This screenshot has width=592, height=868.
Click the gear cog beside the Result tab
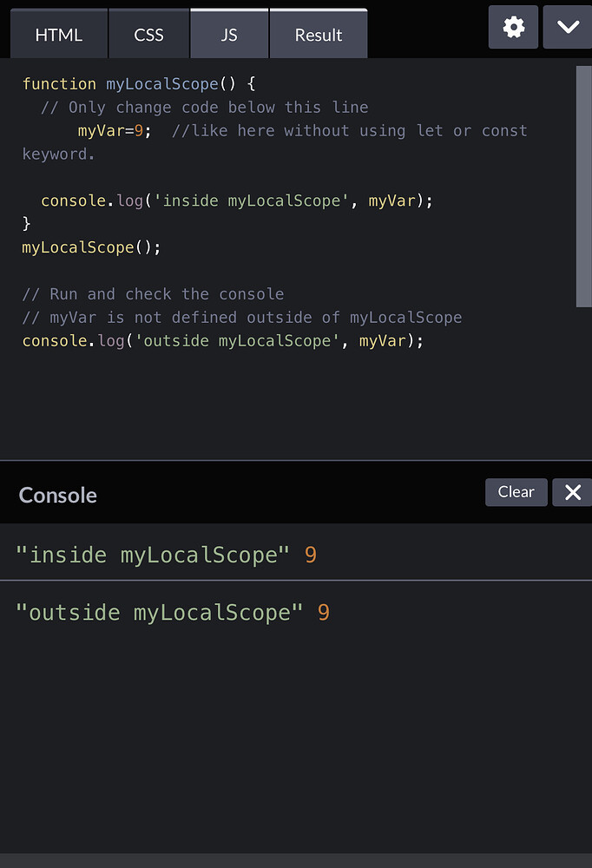(x=513, y=27)
